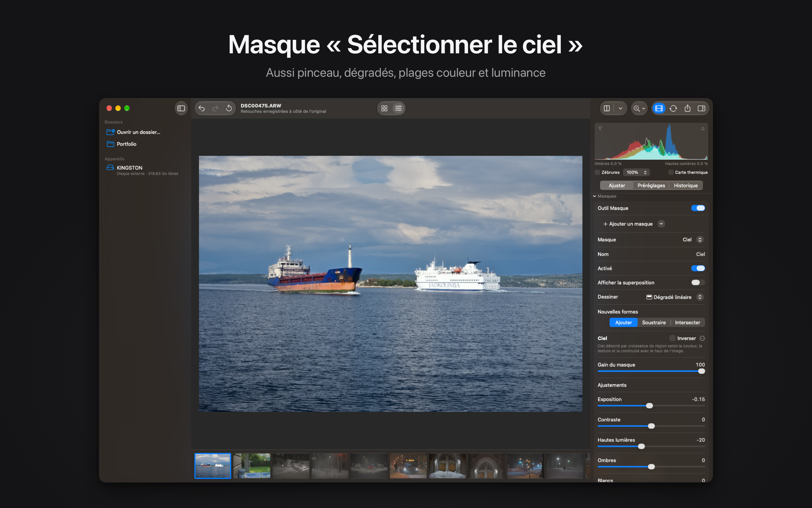Click the KINGSTON external drive icon
812x508 pixels.
[x=110, y=167]
